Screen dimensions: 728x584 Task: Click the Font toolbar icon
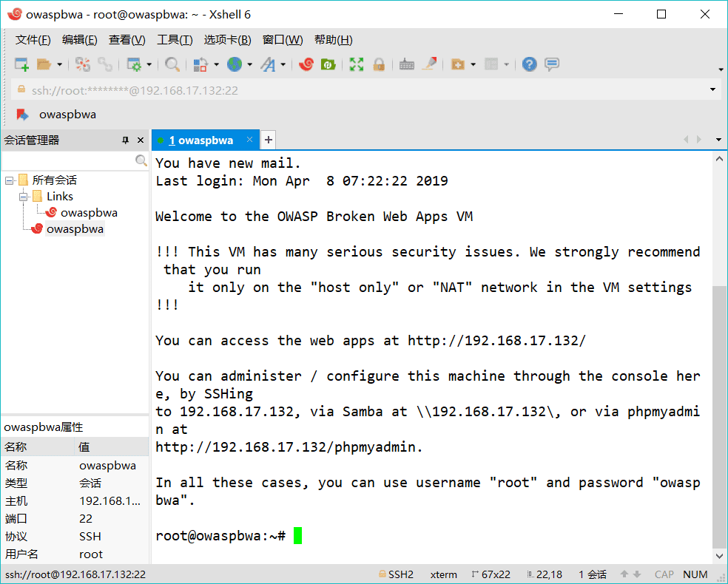click(x=268, y=64)
